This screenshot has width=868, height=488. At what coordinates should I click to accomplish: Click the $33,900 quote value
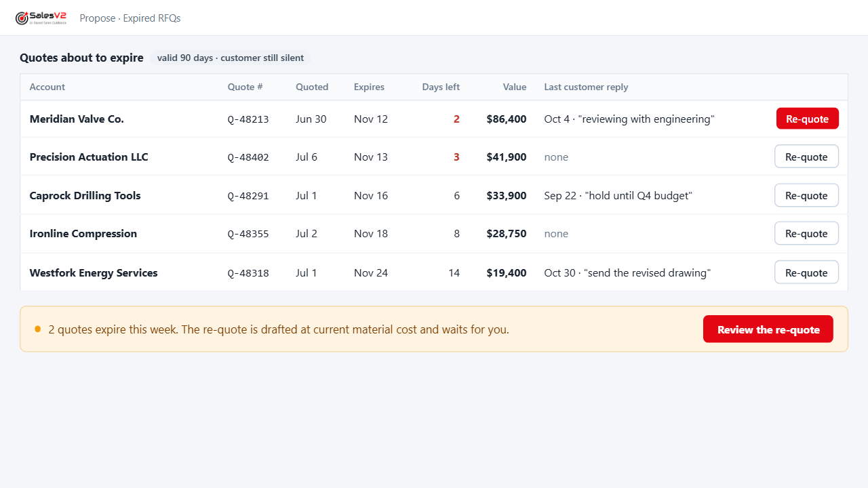[x=507, y=195]
